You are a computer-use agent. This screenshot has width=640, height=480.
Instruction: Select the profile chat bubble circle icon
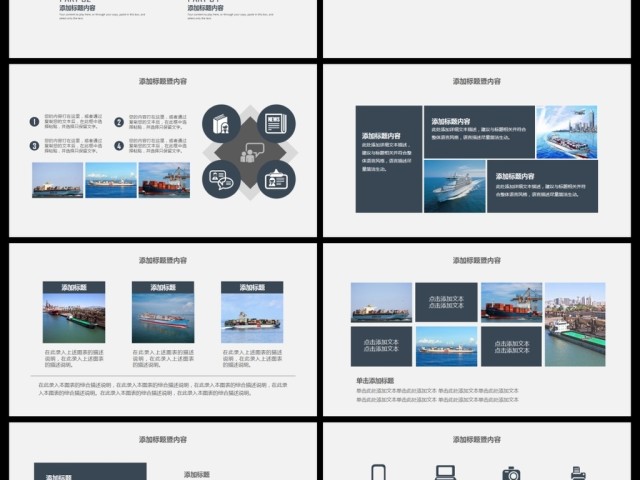[221, 179]
